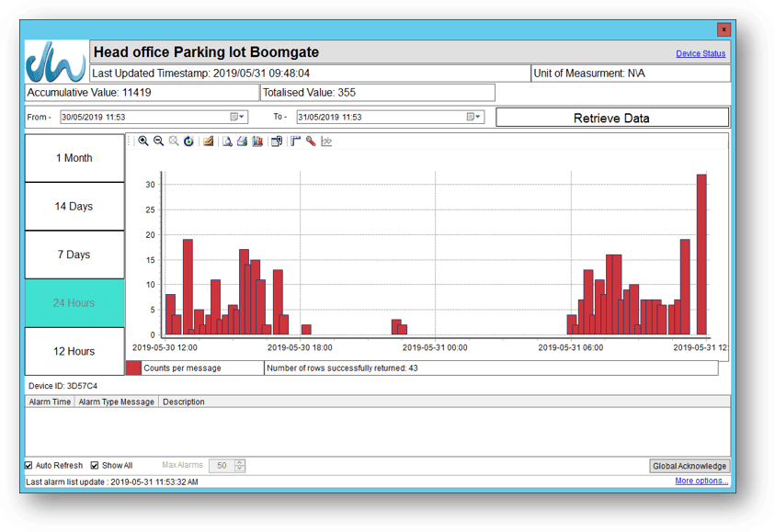Click the 'Last alarm list update' status text

[112, 481]
